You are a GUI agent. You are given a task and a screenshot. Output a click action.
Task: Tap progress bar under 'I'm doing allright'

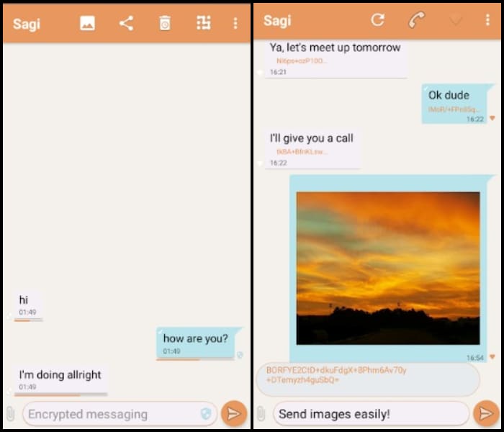click(60, 395)
